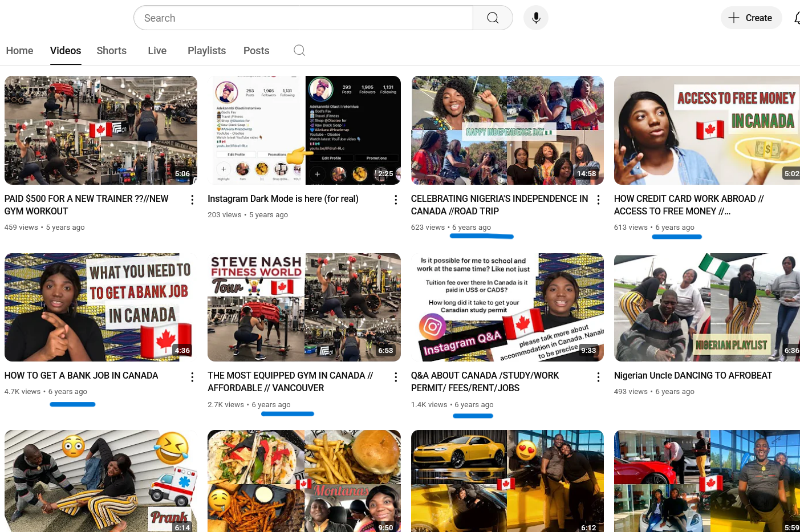Click the notifications bell icon
The image size is (800, 532).
(x=797, y=18)
